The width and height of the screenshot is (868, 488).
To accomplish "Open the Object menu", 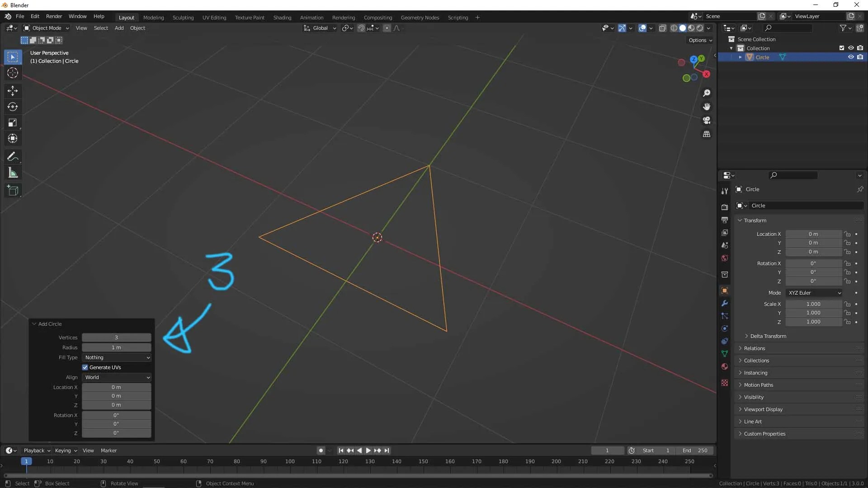I will 138,28.
